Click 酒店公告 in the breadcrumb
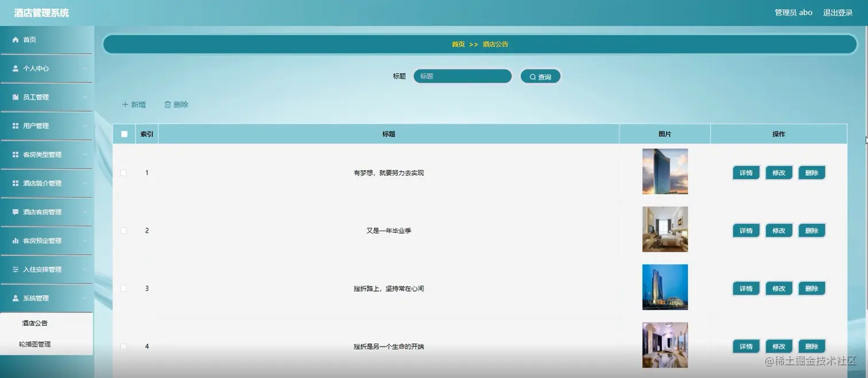The image size is (868, 378). tap(495, 44)
